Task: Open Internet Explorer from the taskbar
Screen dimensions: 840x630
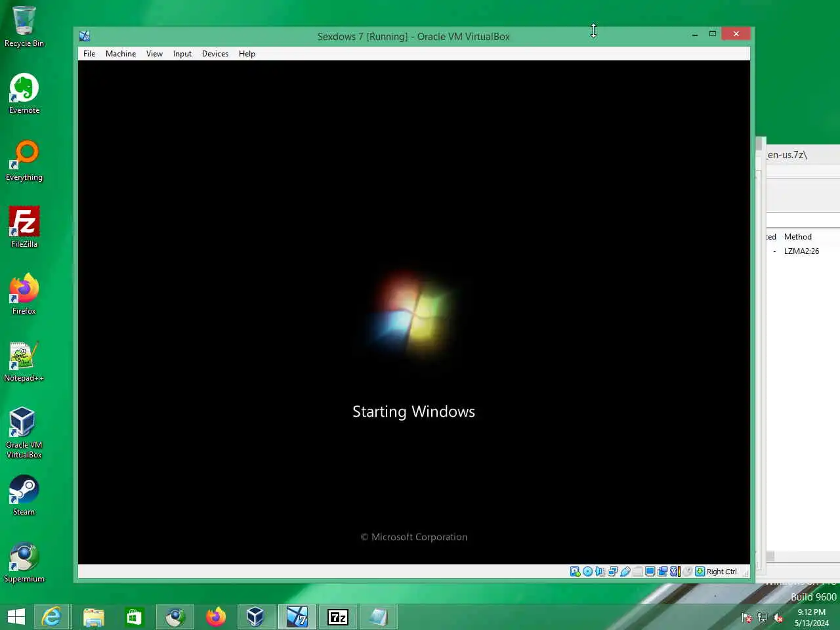Action: 52,617
